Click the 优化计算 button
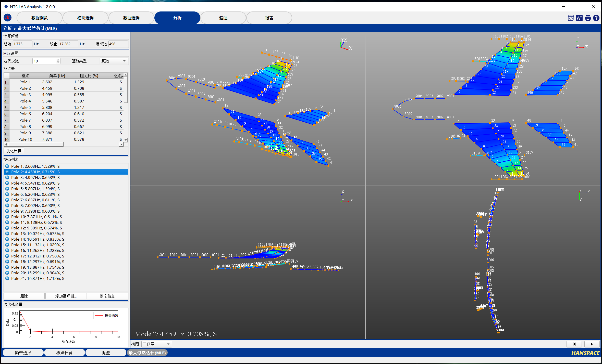Image resolution: width=602 pixels, height=364 pixels. 14,151
